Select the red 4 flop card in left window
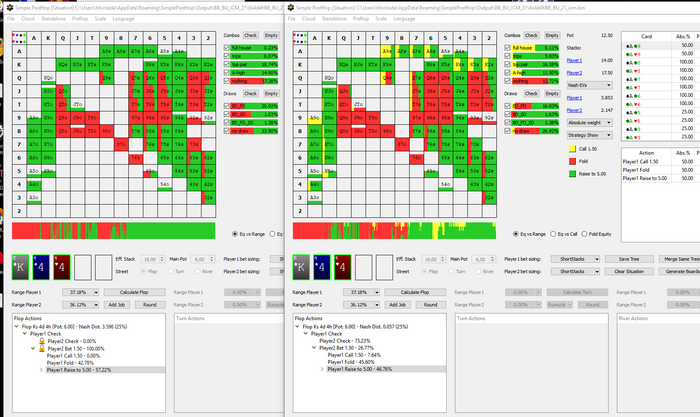Image resolution: width=700 pixels, height=417 pixels. click(x=62, y=267)
